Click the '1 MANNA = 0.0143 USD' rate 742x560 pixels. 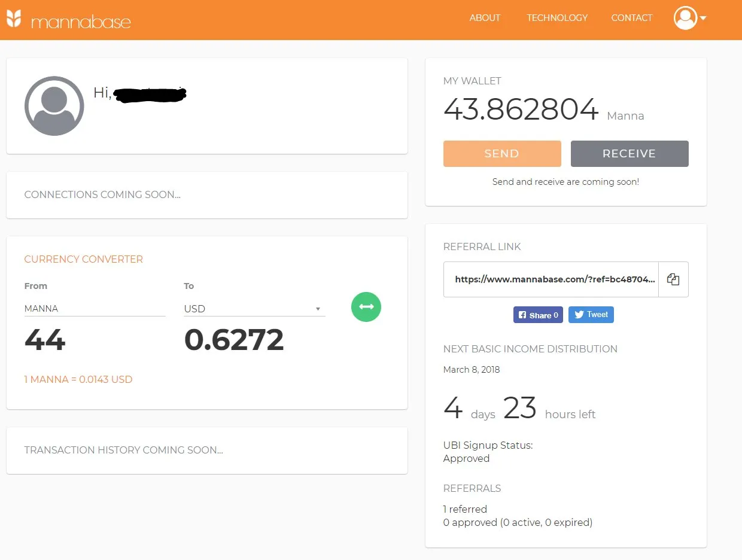tap(78, 379)
